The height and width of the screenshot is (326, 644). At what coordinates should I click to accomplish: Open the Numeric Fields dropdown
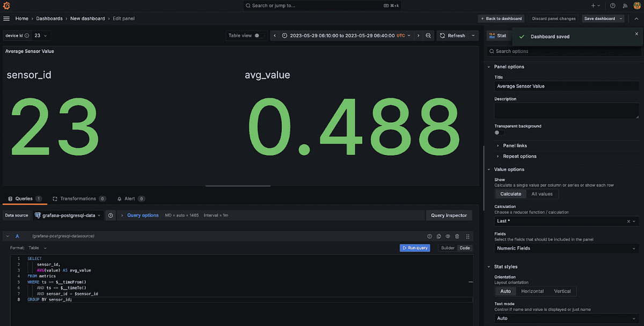562,248
